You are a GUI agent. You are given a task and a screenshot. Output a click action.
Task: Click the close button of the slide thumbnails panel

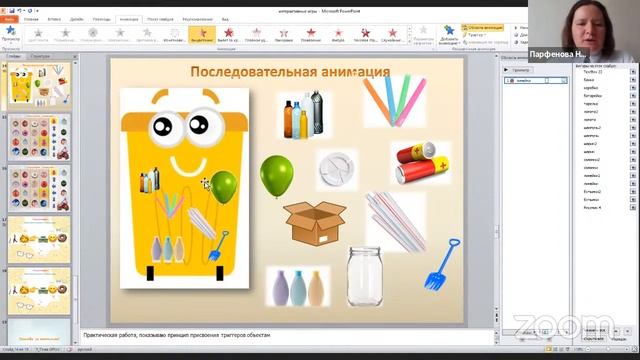pos(75,56)
